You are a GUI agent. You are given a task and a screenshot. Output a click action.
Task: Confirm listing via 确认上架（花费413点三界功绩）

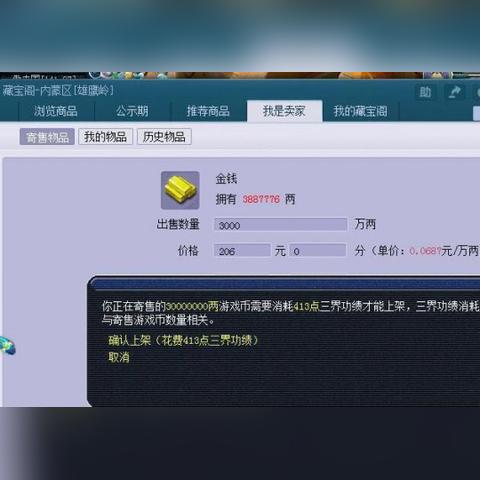(x=183, y=340)
